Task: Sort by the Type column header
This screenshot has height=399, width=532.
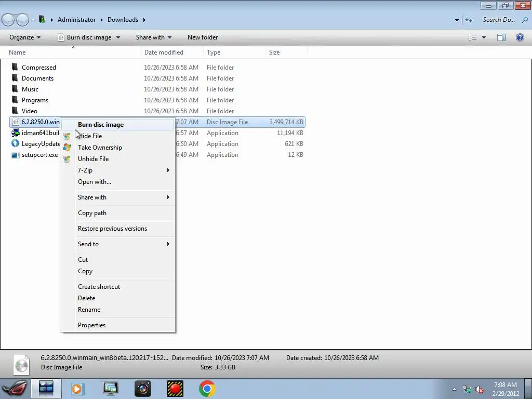Action: coord(234,52)
